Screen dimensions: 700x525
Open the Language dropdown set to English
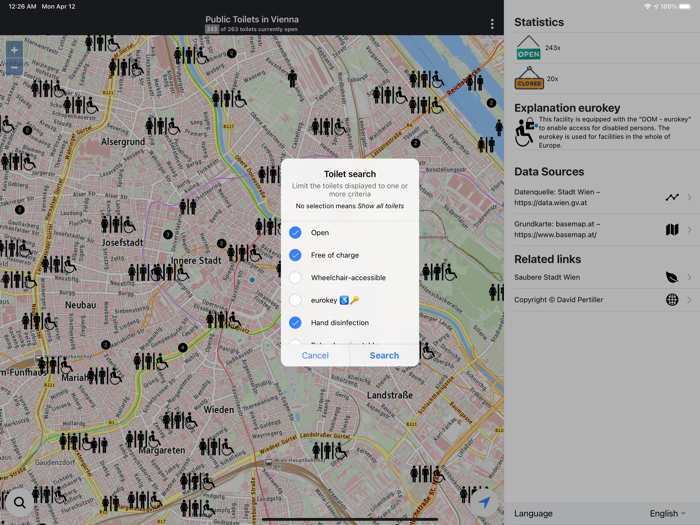coord(668,513)
